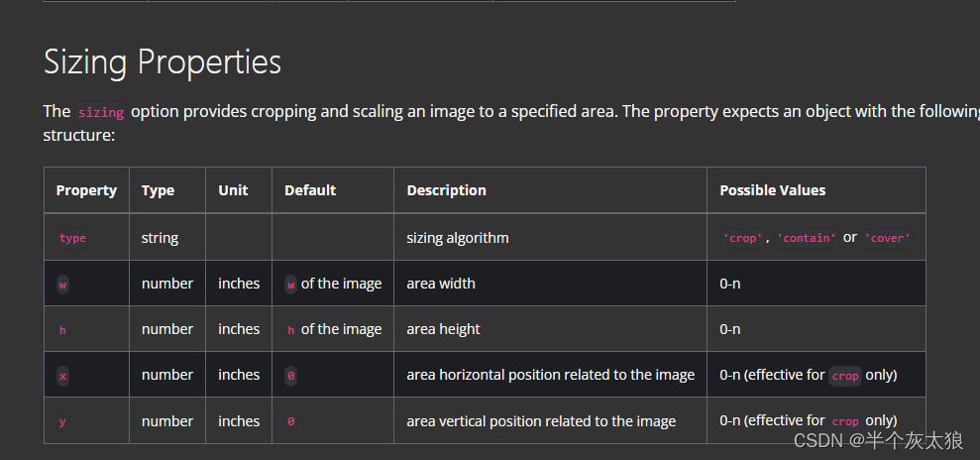Click the Possible Values column header
This screenshot has width=980, height=460.
pyautogui.click(x=773, y=190)
